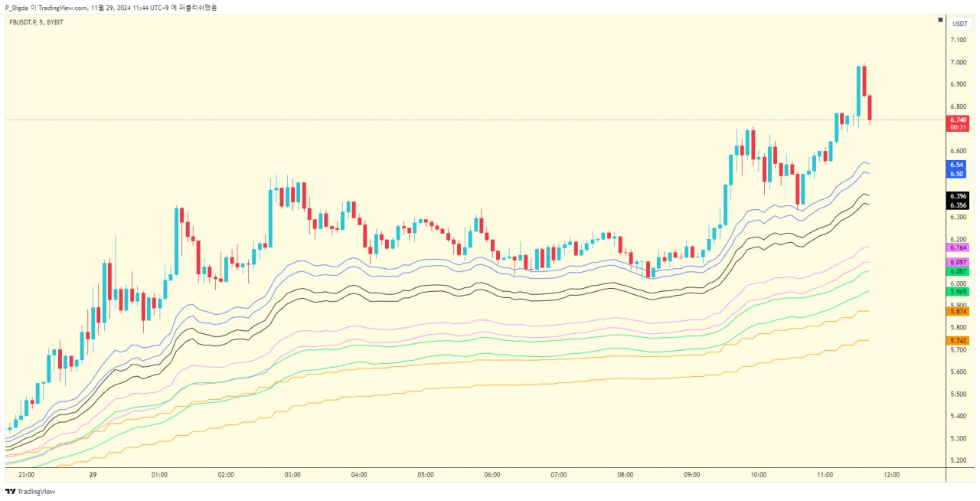Click the orange 5.742 indicator label
The image size is (980, 501).
pyautogui.click(x=959, y=340)
